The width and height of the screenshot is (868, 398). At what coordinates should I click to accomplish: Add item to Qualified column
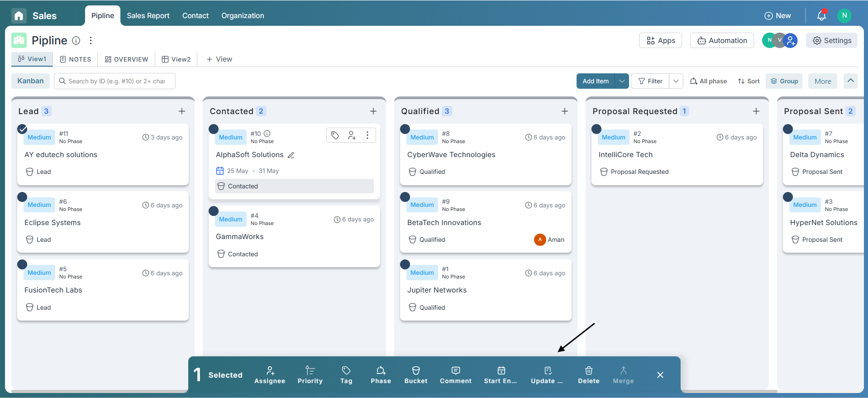(565, 111)
